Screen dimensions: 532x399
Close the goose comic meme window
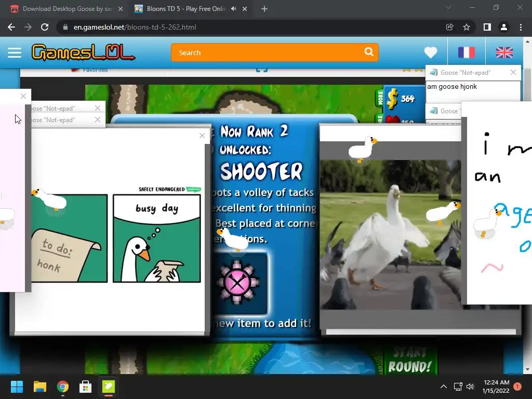pyautogui.click(x=202, y=136)
